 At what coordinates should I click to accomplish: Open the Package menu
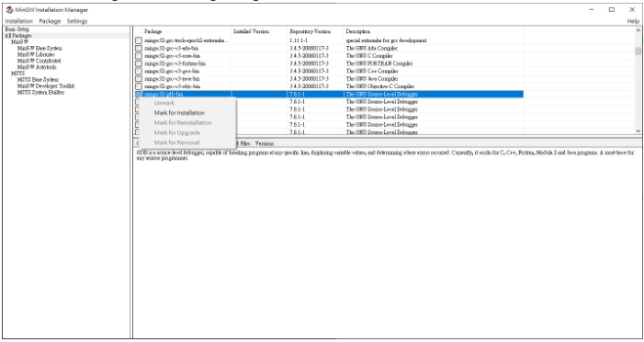point(50,21)
